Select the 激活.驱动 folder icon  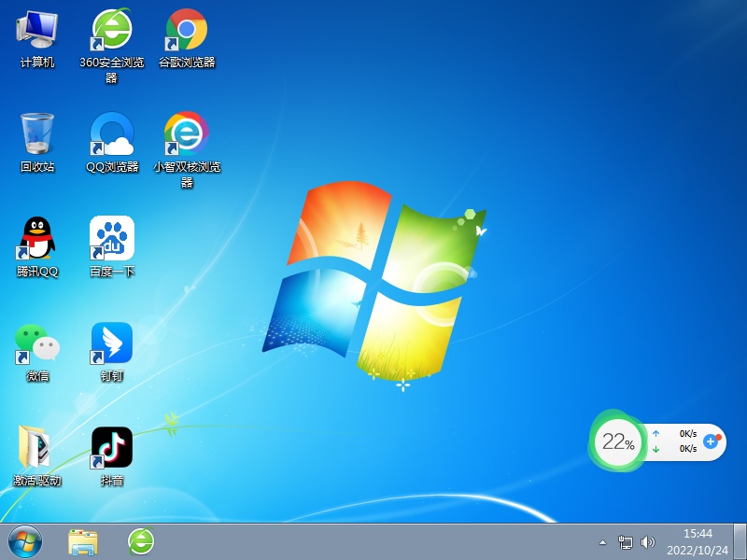click(x=37, y=456)
